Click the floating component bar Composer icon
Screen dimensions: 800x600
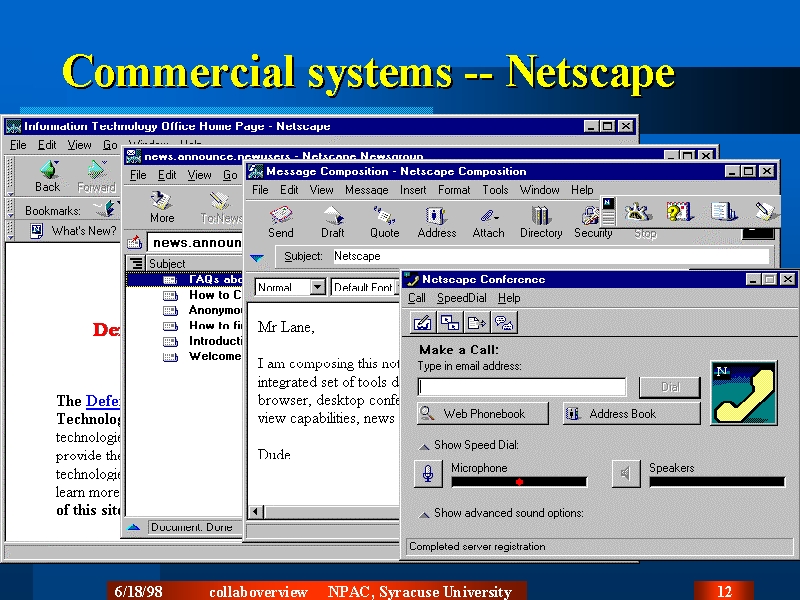pyautogui.click(x=765, y=211)
